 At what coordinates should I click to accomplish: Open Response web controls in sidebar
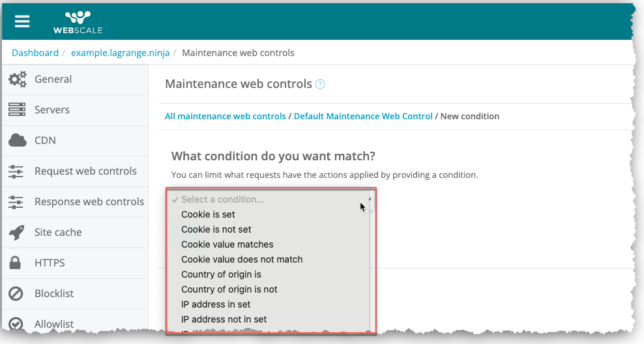tap(89, 202)
